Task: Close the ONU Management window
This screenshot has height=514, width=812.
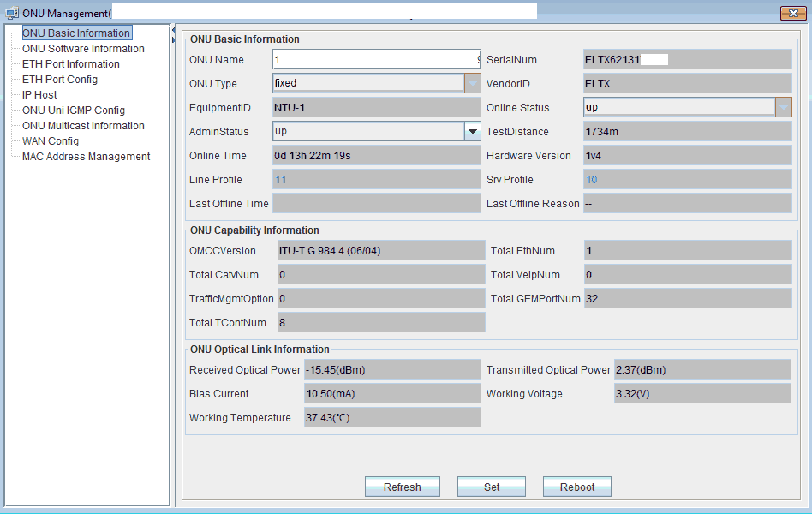Action: [x=791, y=13]
